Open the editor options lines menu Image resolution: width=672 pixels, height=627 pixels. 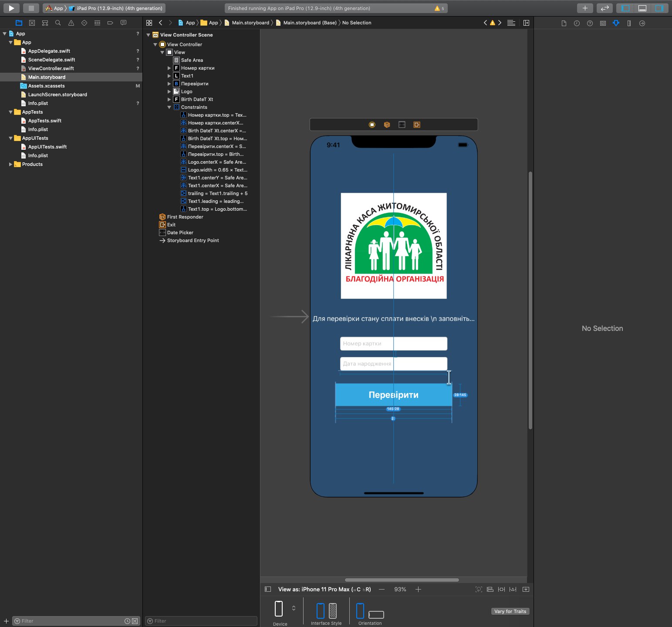point(511,23)
